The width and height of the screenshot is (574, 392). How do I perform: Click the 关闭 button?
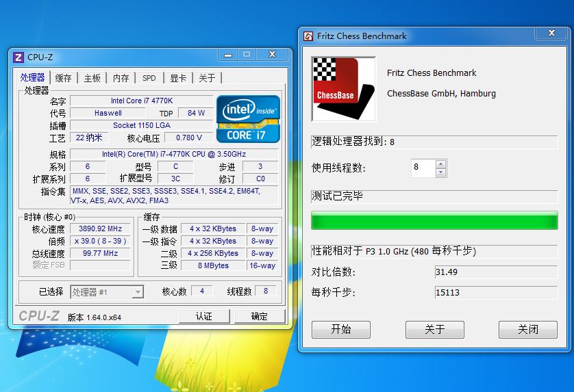[528, 330]
